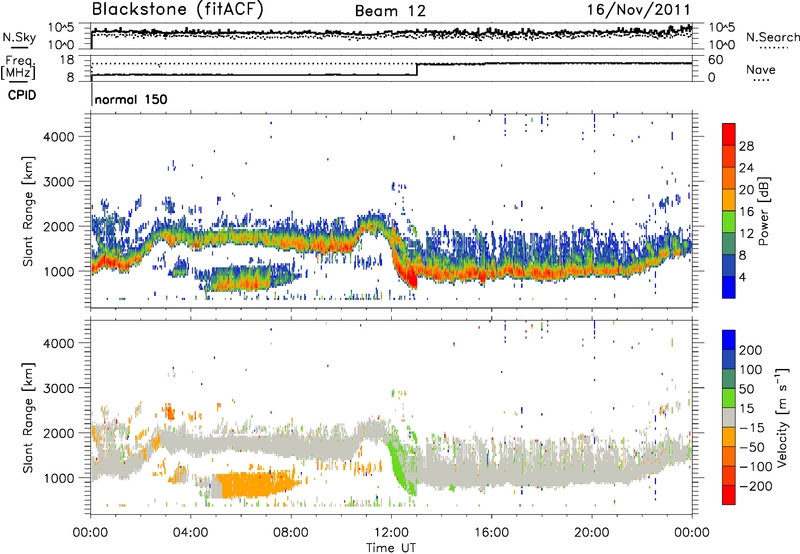This screenshot has width=800, height=554.
Task: Click the "60" Nave axis label
Action: point(715,60)
